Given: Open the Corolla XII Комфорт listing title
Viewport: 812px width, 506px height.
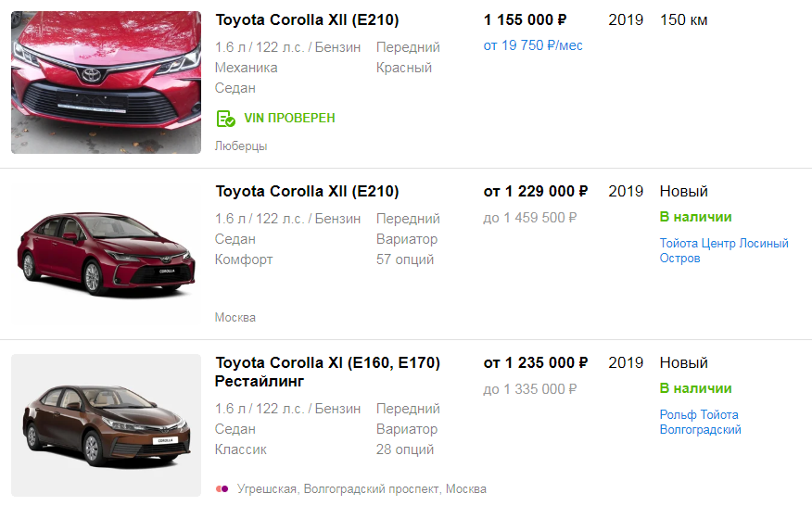Looking at the screenshot, I should tap(307, 191).
